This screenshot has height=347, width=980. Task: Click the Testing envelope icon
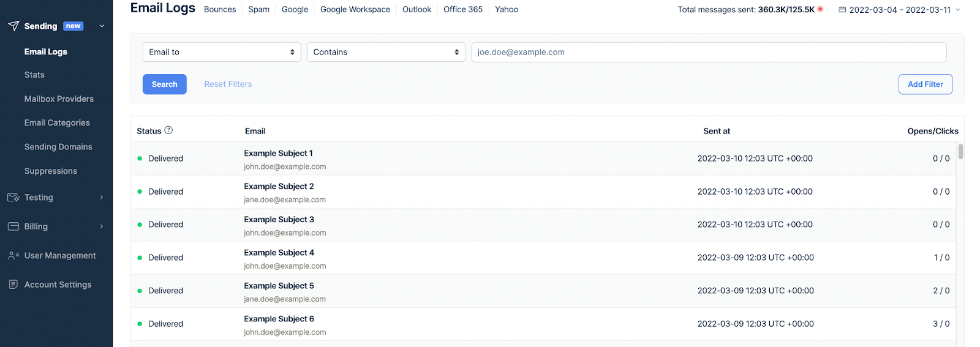point(13,198)
